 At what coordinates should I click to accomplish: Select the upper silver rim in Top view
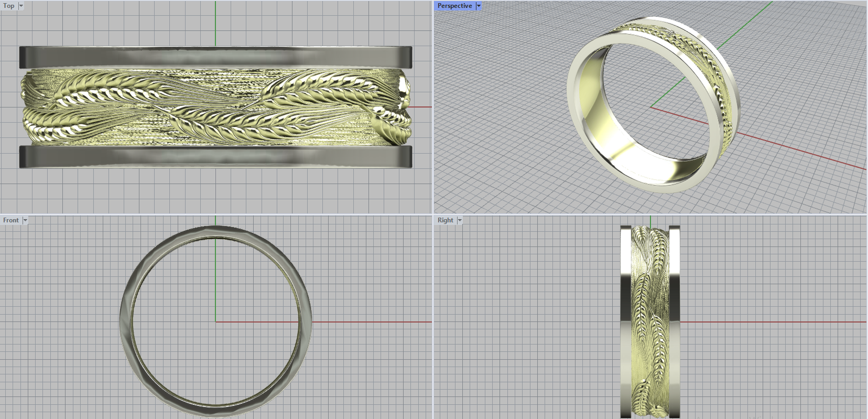[x=215, y=57]
